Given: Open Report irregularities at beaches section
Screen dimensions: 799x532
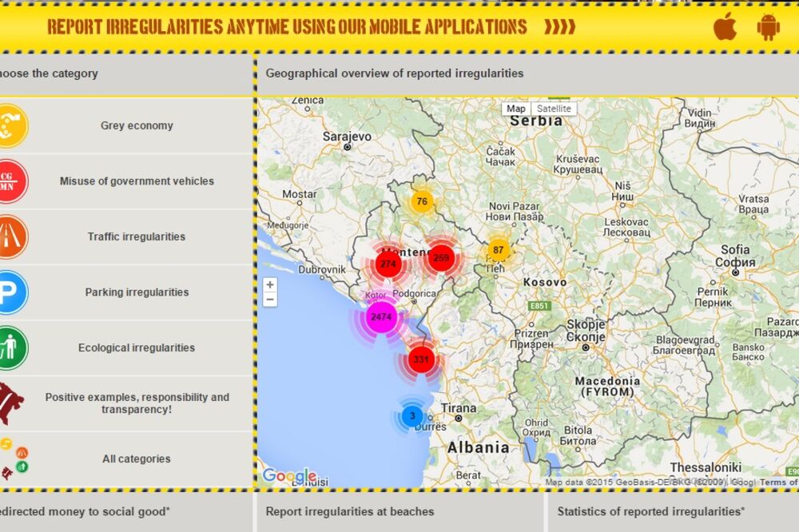Looking at the screenshot, I should 350,511.
